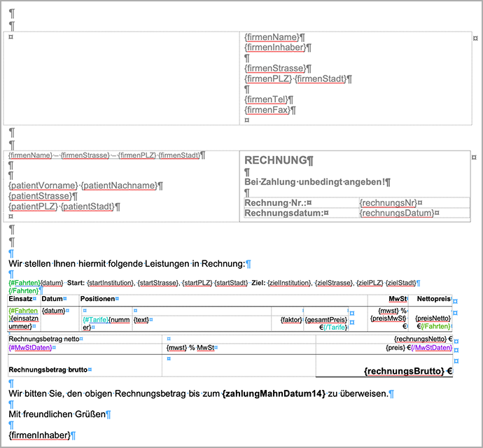Click the 'Nettopreis' column header

pyautogui.click(x=434, y=299)
